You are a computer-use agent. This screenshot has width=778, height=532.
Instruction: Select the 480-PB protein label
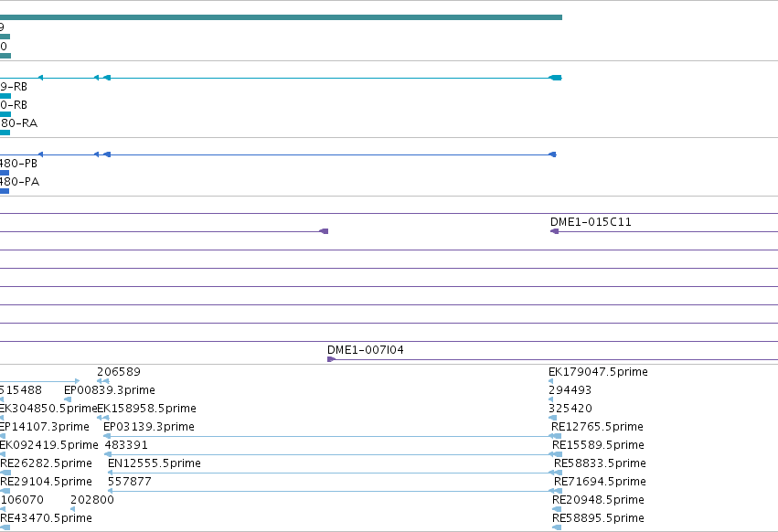click(18, 164)
